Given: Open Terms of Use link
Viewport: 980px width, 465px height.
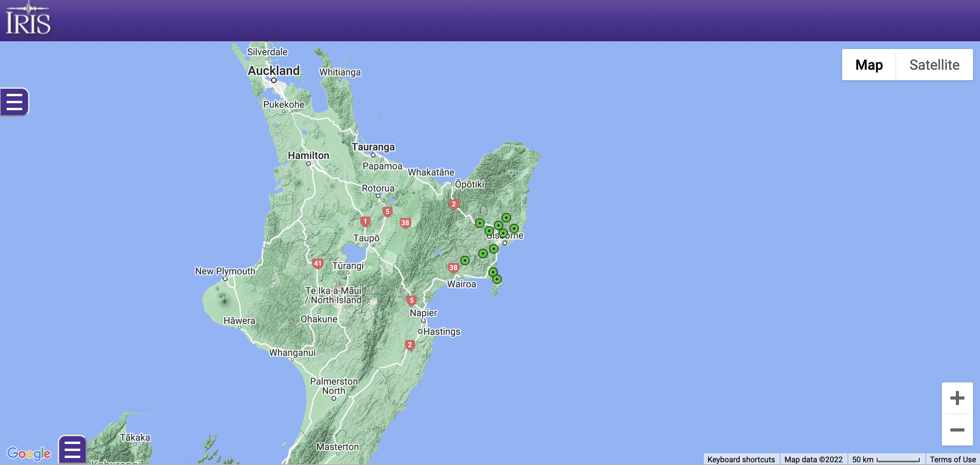Looking at the screenshot, I should click(x=953, y=460).
